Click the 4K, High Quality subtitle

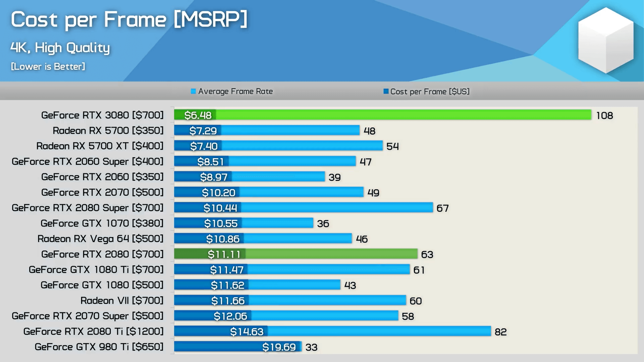tap(60, 48)
